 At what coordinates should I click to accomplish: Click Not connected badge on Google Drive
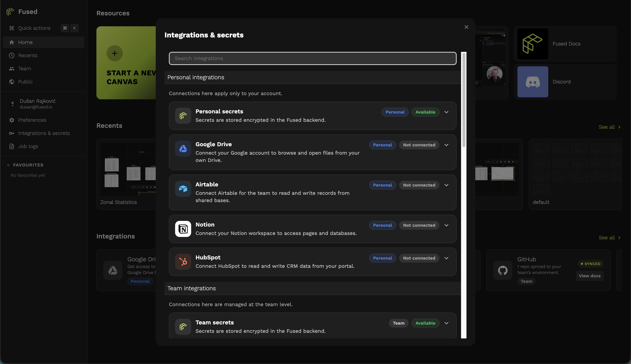click(x=419, y=145)
